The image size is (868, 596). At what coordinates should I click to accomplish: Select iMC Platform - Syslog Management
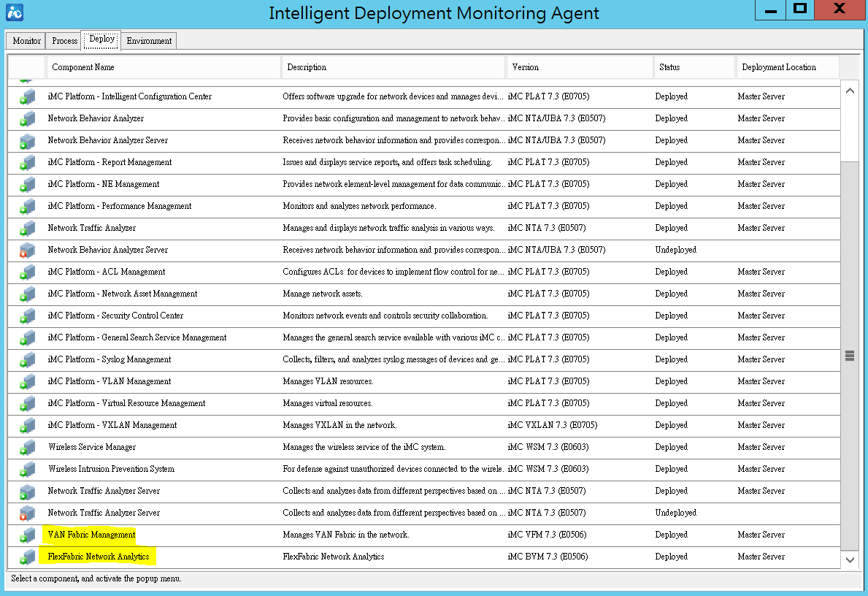coord(109,359)
